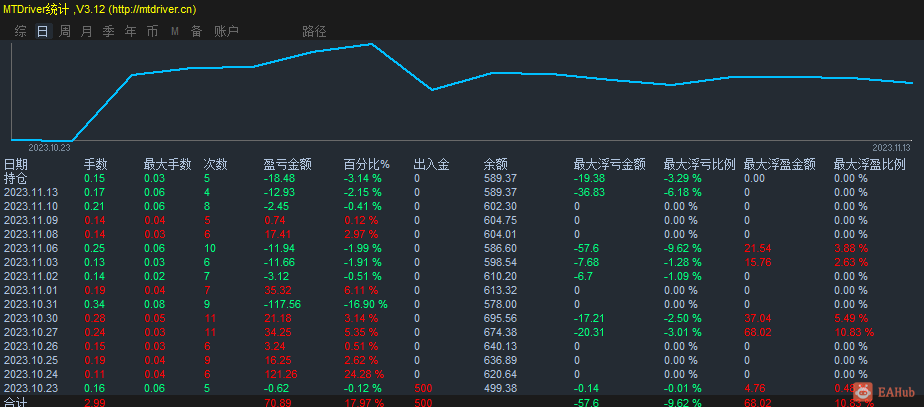Click the 2023.11.13 chart end date label
924x407 pixels.
(x=891, y=147)
